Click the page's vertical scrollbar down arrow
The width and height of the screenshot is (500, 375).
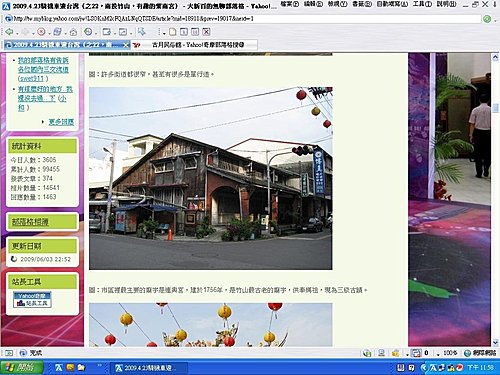(x=495, y=342)
